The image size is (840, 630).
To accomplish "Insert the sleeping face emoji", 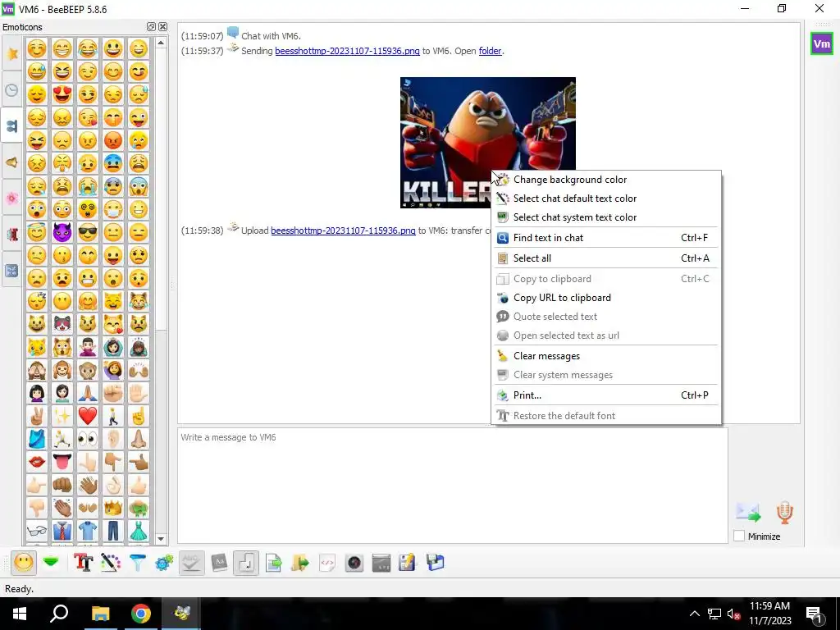I will coord(36,301).
